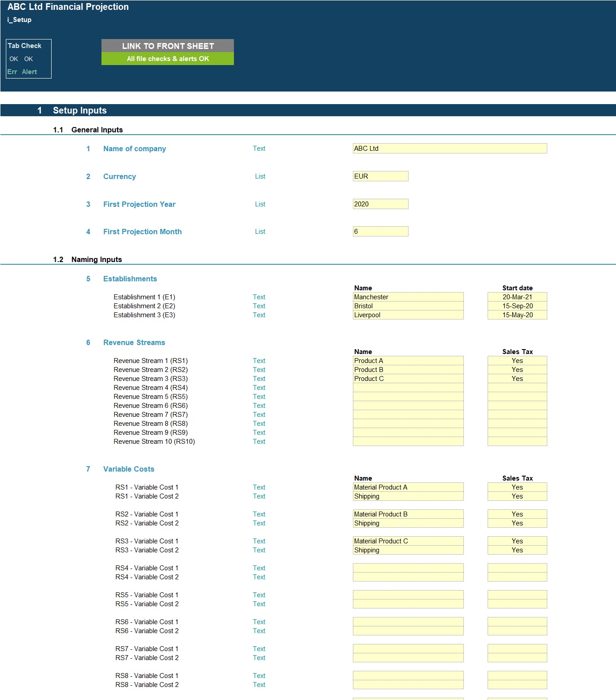The image size is (616, 700).
Task: Select the Material Product A name cell
Action: (408, 487)
